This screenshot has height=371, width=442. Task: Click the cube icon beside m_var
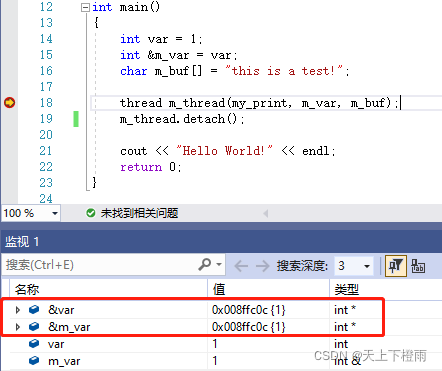tap(34, 360)
